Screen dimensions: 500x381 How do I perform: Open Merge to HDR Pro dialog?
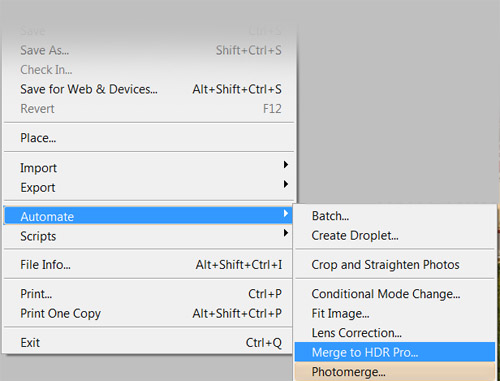pos(395,352)
